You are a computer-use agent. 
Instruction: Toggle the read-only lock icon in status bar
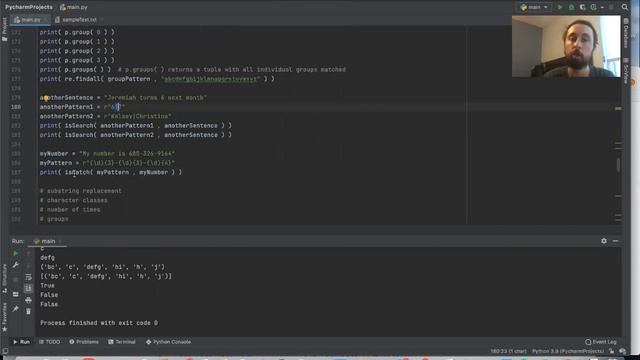[611, 351]
